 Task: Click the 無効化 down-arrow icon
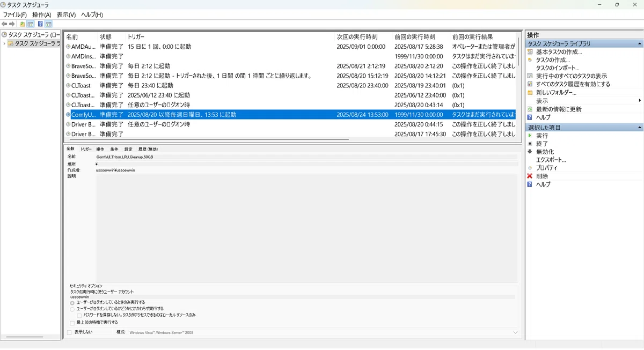530,152
